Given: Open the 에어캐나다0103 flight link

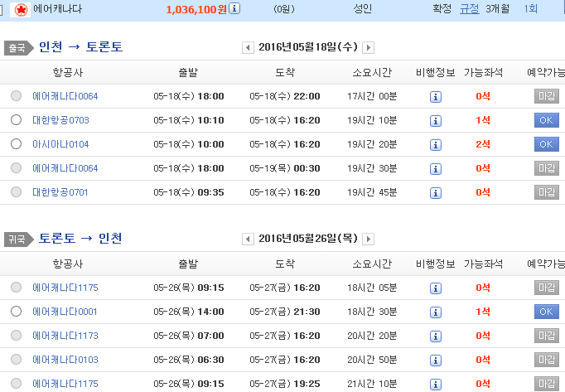Looking at the screenshot, I should pos(65,360).
